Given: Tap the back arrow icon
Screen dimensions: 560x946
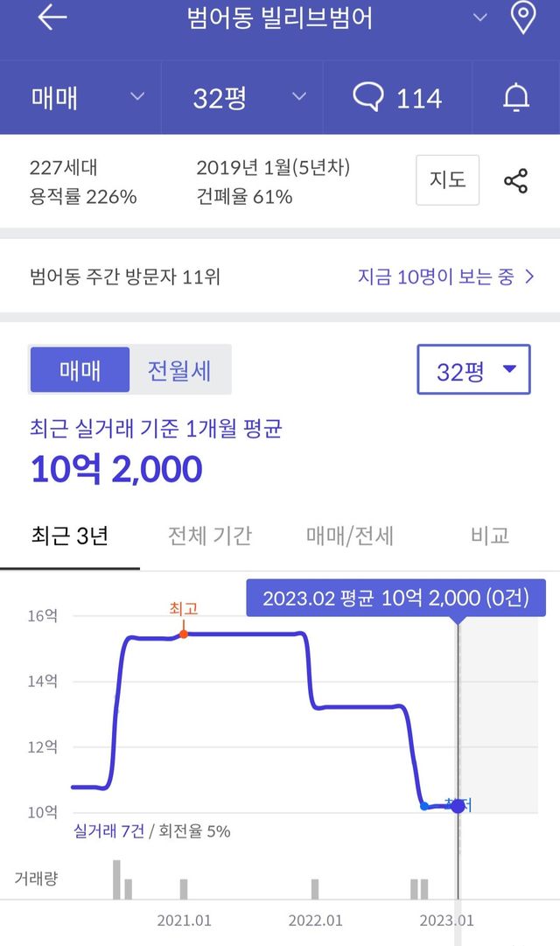Looking at the screenshot, I should 52,18.
